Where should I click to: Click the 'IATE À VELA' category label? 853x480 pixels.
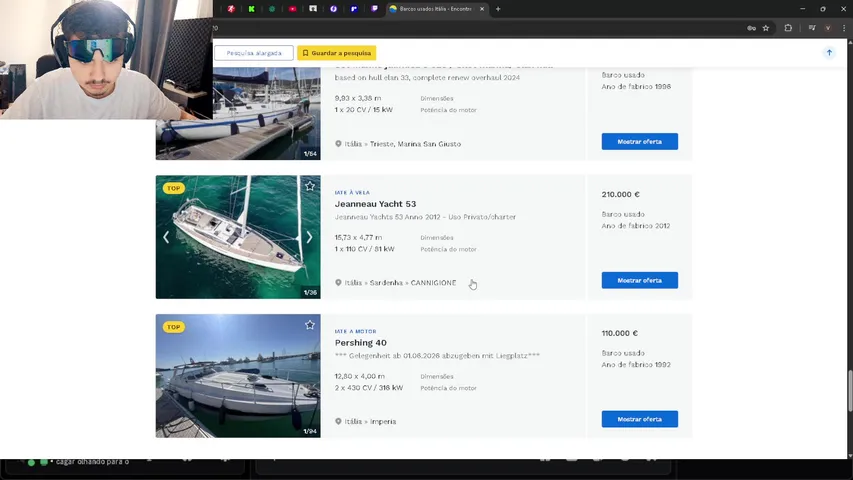tap(352, 192)
